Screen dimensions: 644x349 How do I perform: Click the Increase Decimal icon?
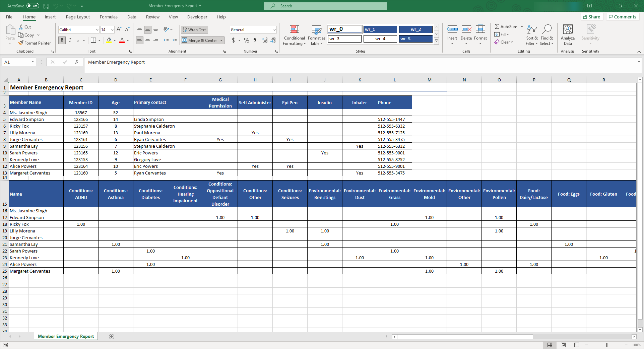tap(265, 40)
